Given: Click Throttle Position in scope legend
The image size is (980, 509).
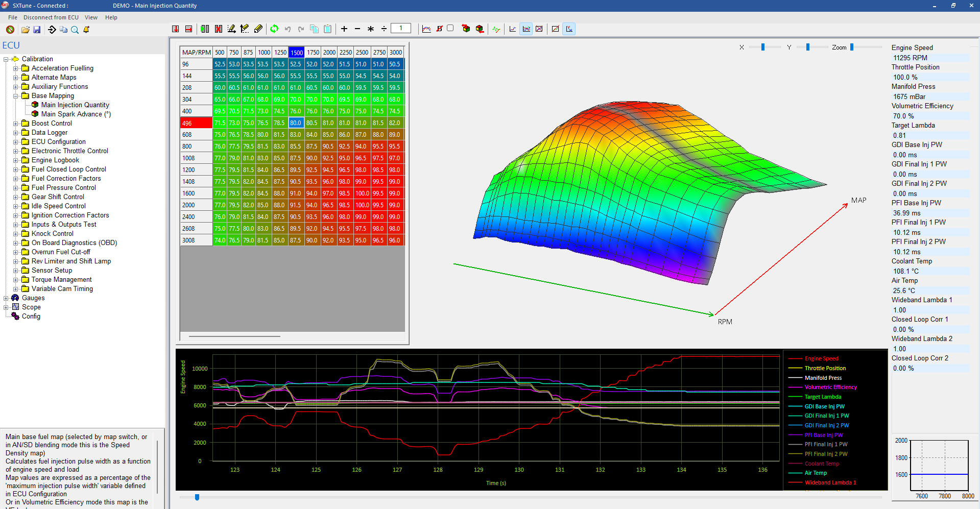Looking at the screenshot, I should point(825,368).
